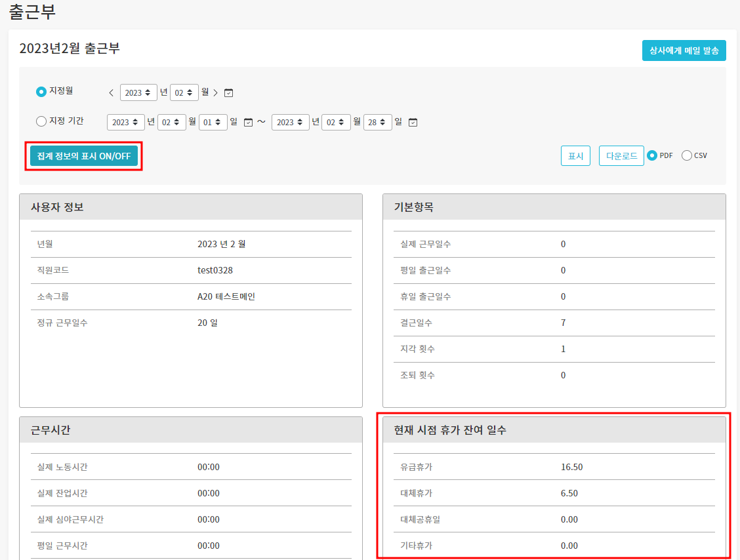Choose PDF as the download format
Viewport: 740px width, 560px height.
click(652, 155)
